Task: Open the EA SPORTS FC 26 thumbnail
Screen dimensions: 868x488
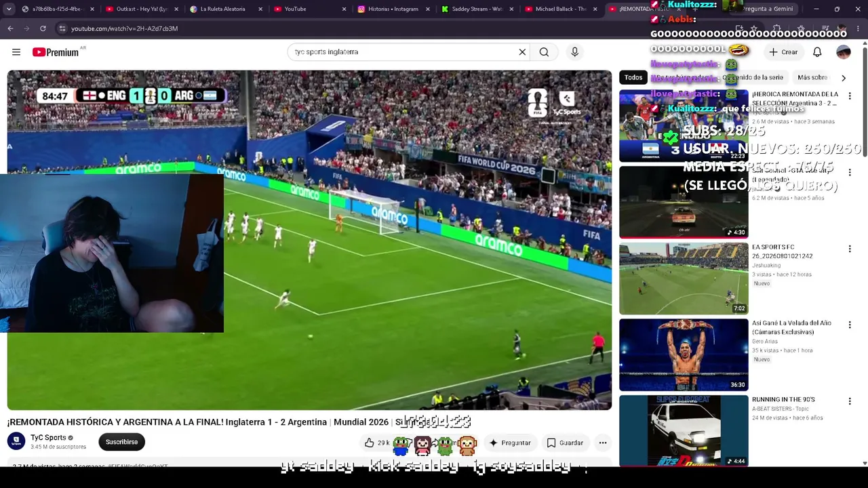Action: tap(684, 279)
